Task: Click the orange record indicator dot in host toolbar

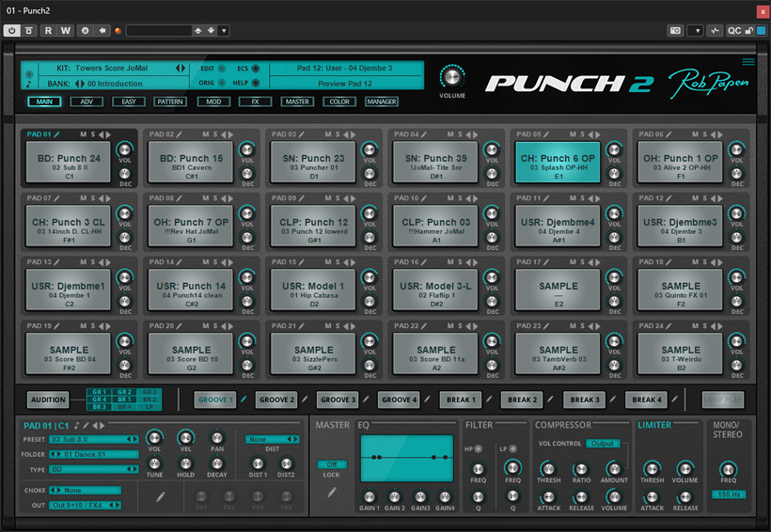Action: click(118, 31)
